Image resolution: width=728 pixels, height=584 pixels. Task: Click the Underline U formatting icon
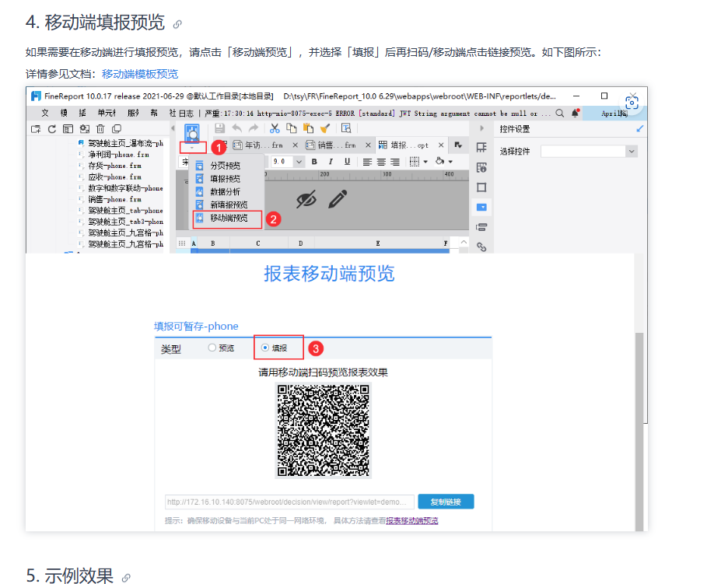(347, 162)
